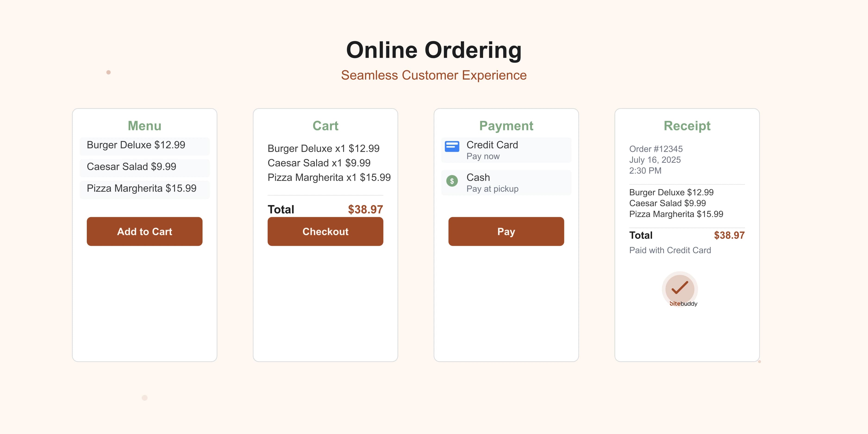
Task: Click the Pay button
Action: 506,231
